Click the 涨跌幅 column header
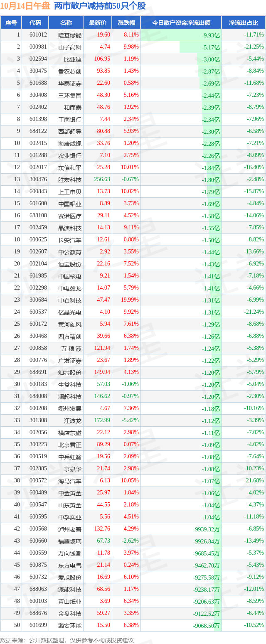 tap(126, 23)
